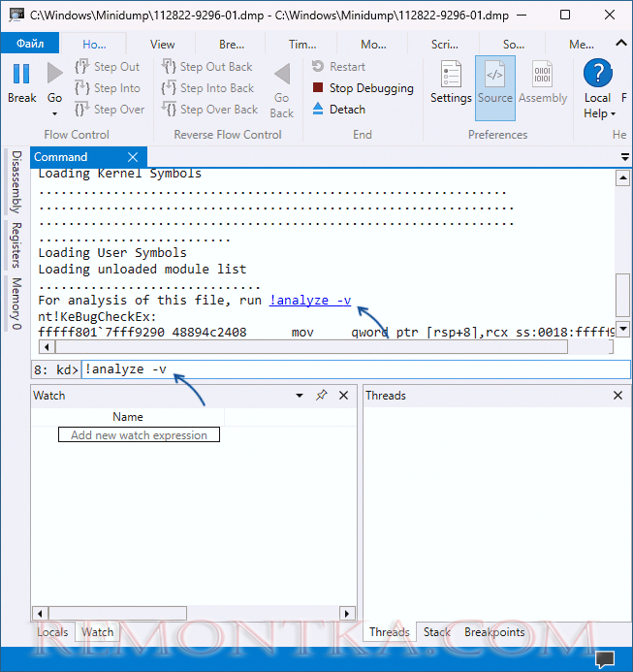
Task: Click the Name column header in Watch
Action: point(128,417)
